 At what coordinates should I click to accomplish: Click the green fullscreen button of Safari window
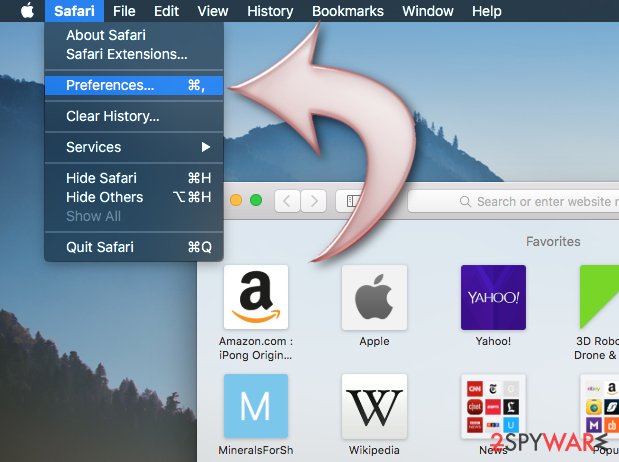(x=256, y=200)
